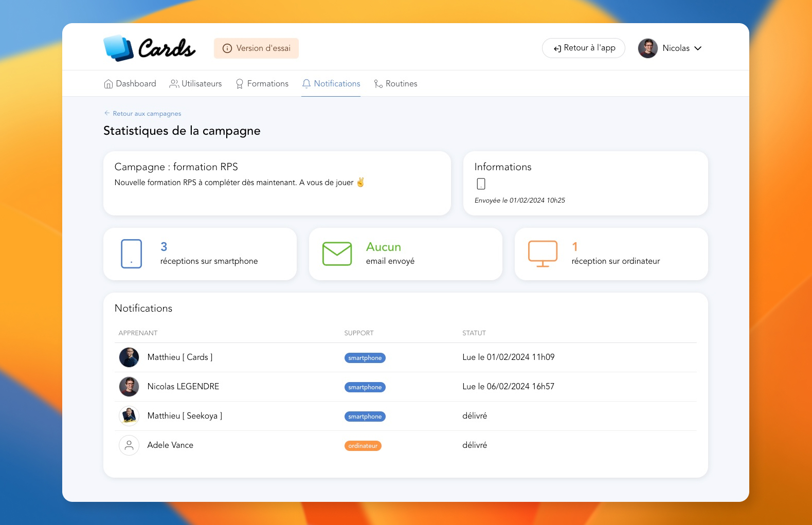This screenshot has height=525, width=812.
Task: Click the info icon in Version d'essai badge
Action: click(227, 48)
